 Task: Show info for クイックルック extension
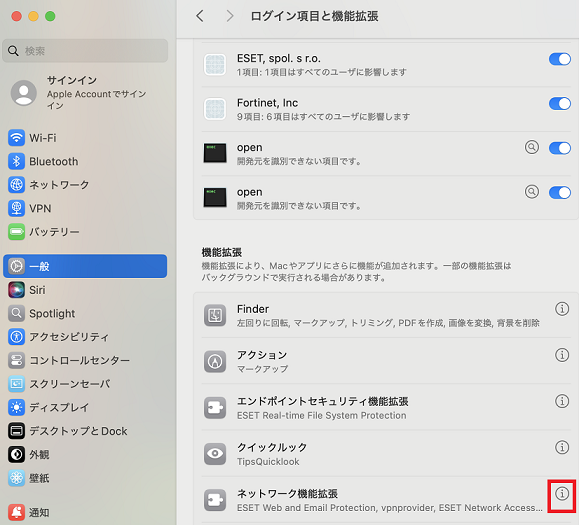[x=562, y=447]
